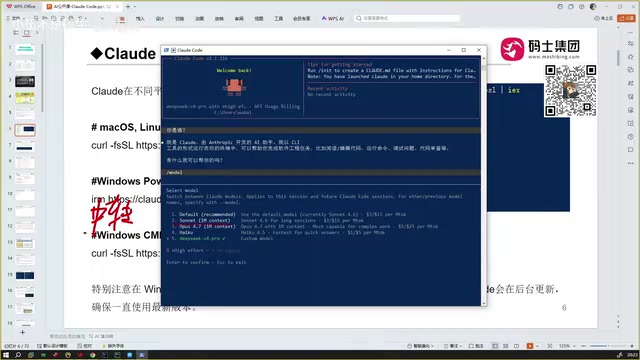Open the WPS AI panel
This screenshot has height=360, width=640.
[333, 18]
